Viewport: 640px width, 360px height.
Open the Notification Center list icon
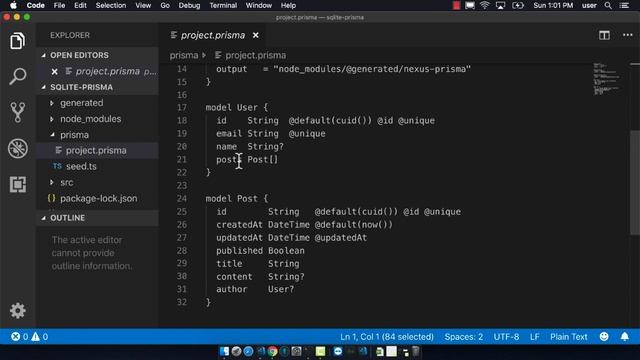point(624,5)
